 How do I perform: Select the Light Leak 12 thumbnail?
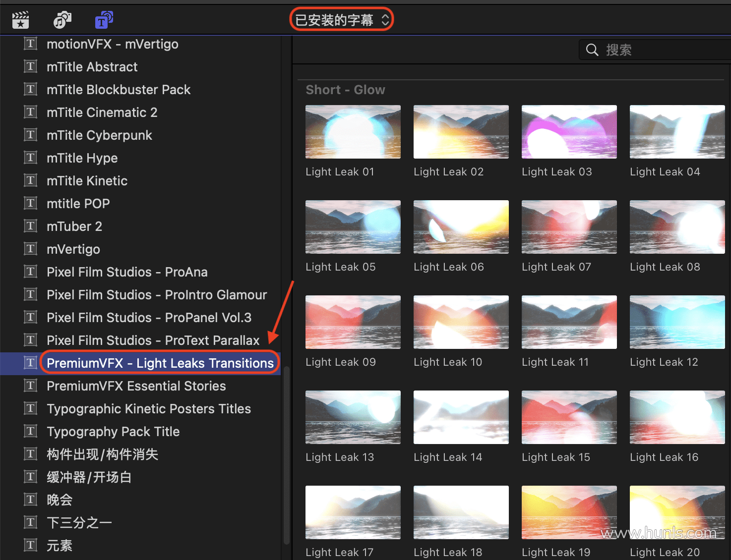[x=677, y=322]
